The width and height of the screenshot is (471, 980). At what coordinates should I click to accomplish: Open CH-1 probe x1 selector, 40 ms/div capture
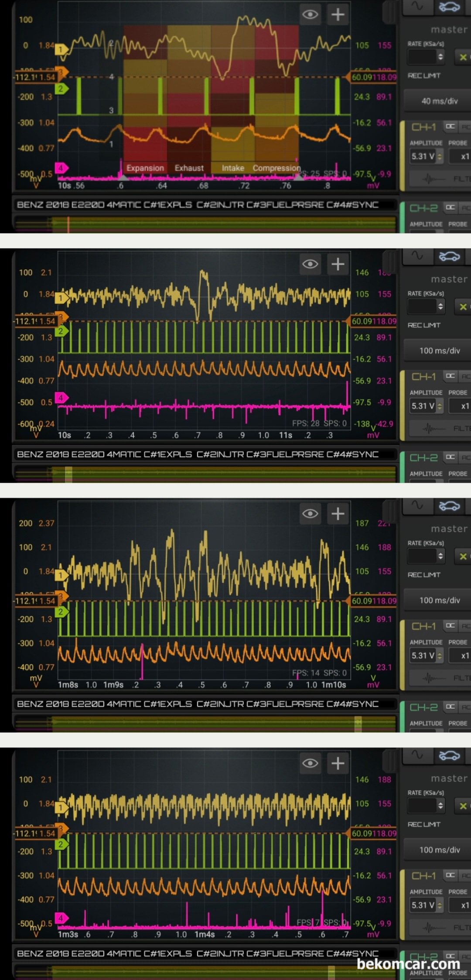(x=460, y=156)
